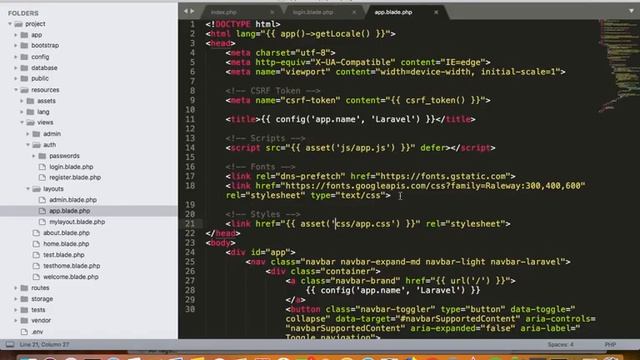The image size is (640, 360).
Task: Click the code minimap preview
Action: (x=619, y=65)
